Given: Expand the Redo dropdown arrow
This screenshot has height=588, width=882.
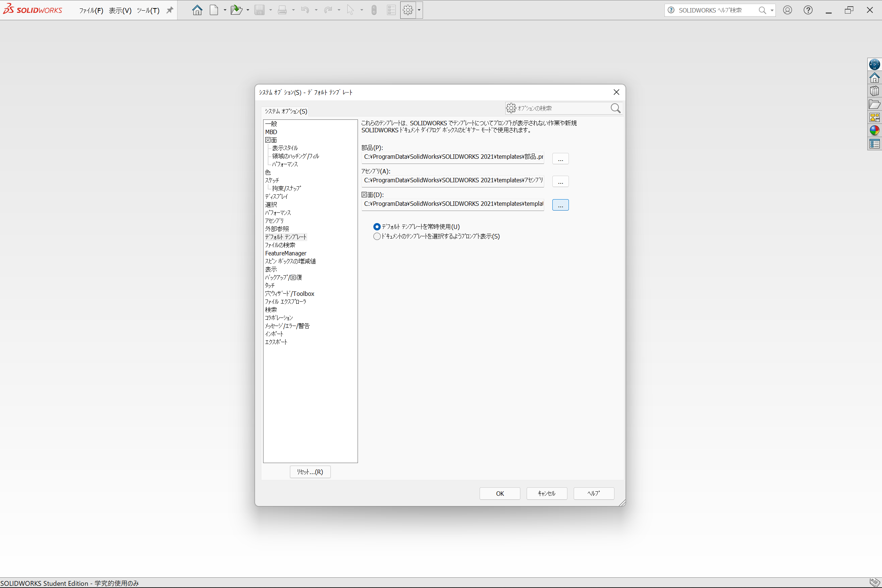Looking at the screenshot, I should pos(339,10).
